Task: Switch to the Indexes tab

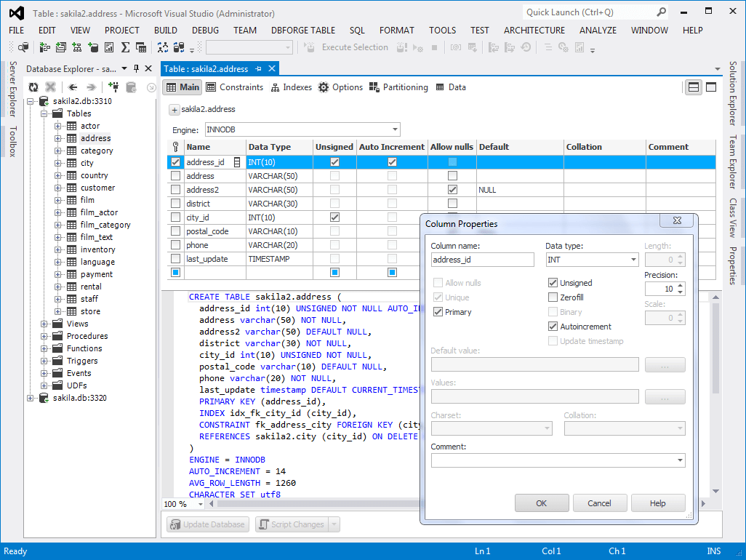Action: tap(291, 87)
